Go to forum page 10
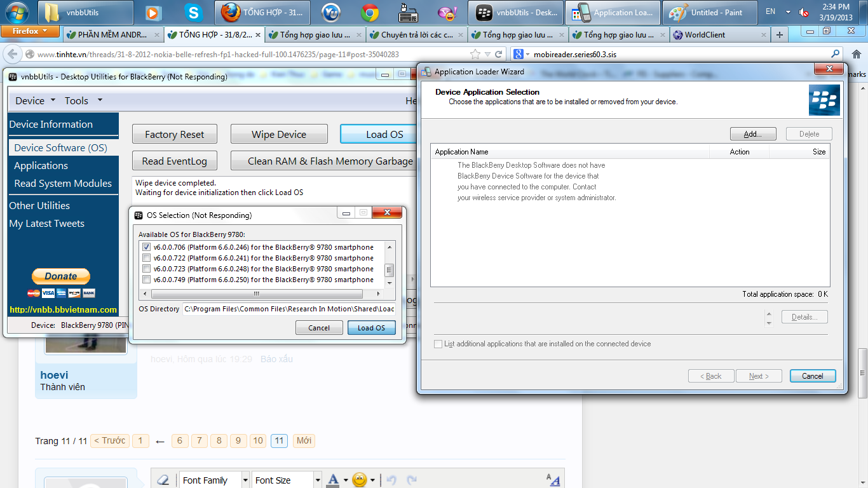 pyautogui.click(x=258, y=441)
